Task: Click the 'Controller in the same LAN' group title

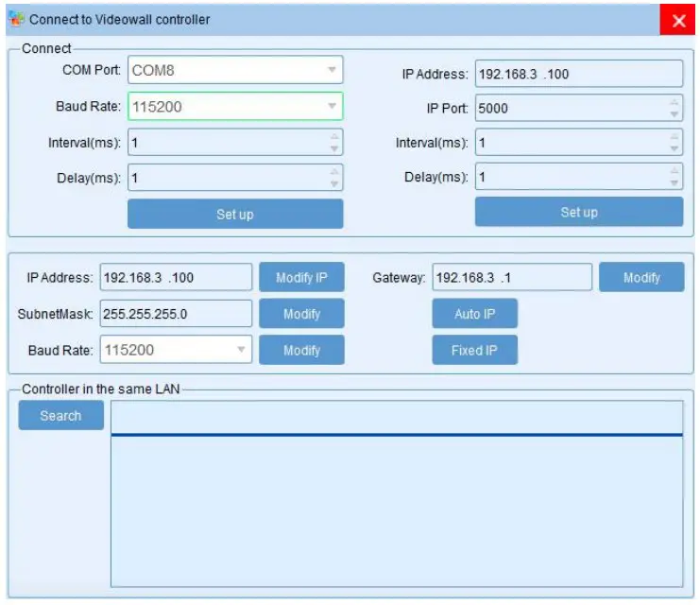Action: pos(101,389)
